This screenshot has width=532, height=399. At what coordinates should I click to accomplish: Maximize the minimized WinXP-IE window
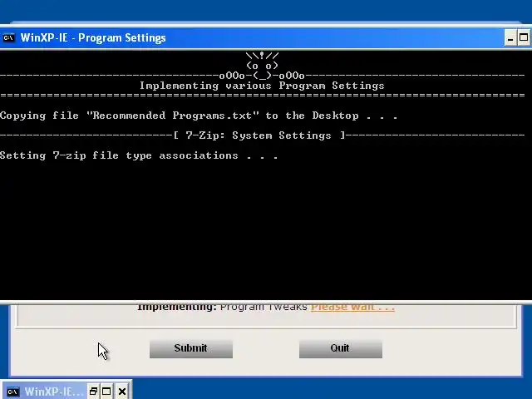click(x=106, y=392)
